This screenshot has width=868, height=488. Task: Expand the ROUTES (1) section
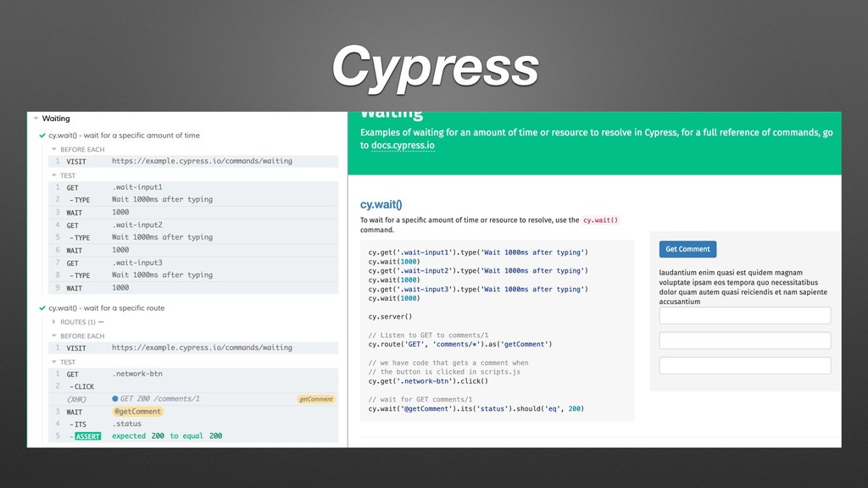pyautogui.click(x=53, y=322)
